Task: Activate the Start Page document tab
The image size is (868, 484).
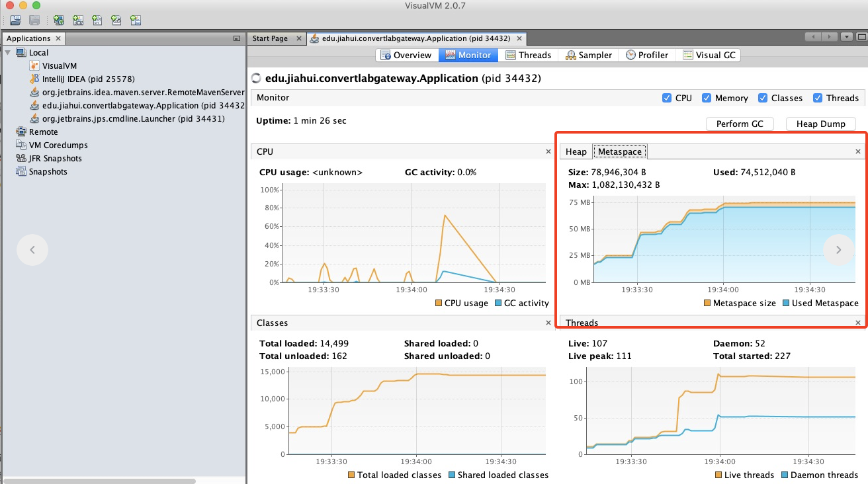Action: [270, 38]
